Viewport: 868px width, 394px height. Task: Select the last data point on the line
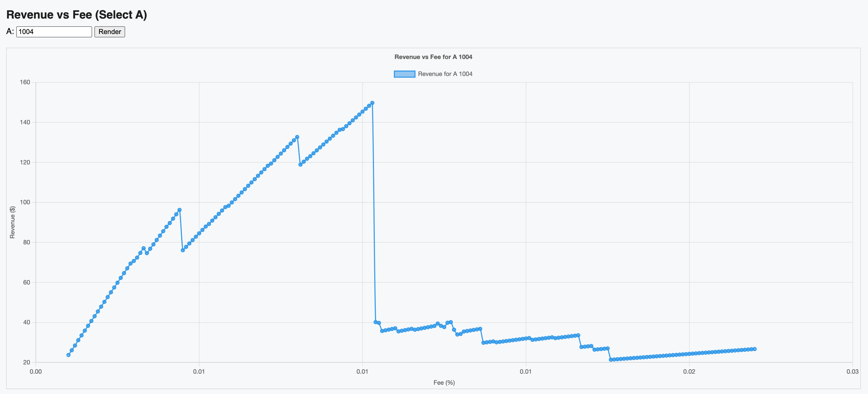click(x=754, y=349)
